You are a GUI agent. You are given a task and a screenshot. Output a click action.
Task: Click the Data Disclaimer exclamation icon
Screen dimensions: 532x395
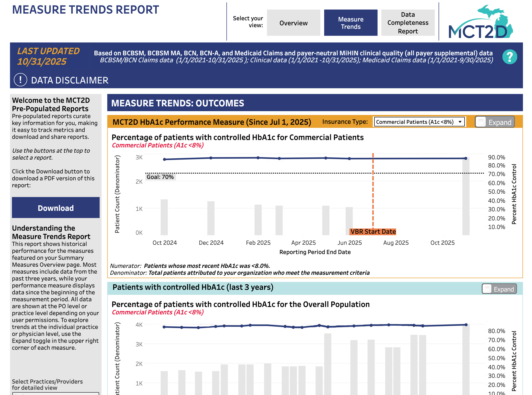(20, 80)
